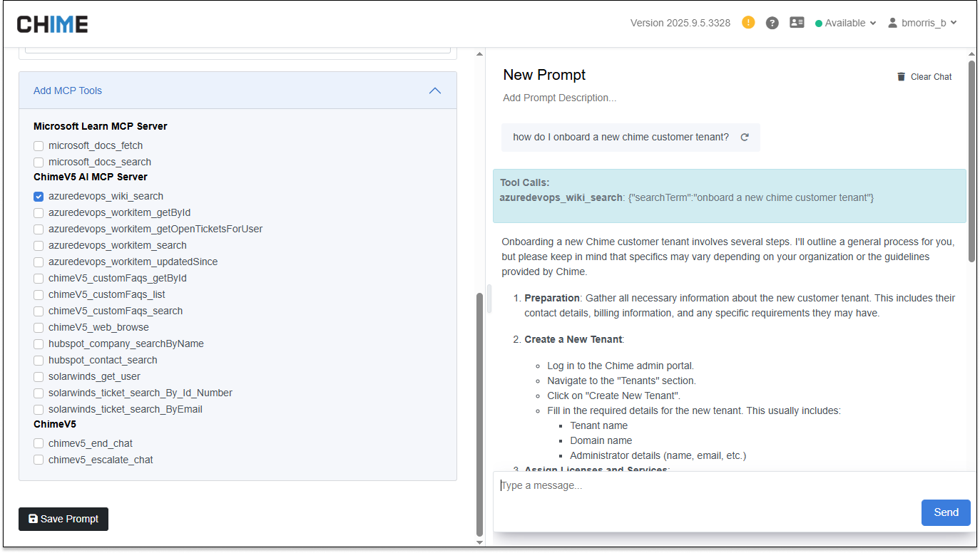This screenshot has width=980, height=553.
Task: Check the microsoft_docs_fetch tool
Action: coord(39,145)
